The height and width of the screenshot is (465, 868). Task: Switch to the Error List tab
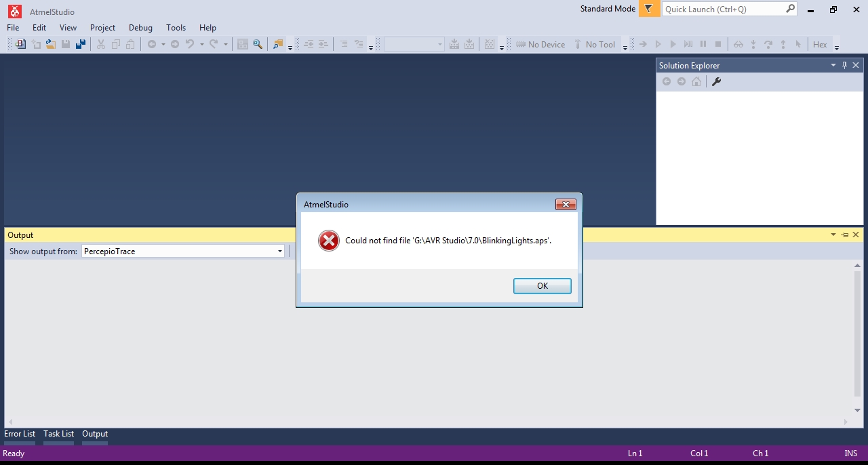(x=20, y=434)
